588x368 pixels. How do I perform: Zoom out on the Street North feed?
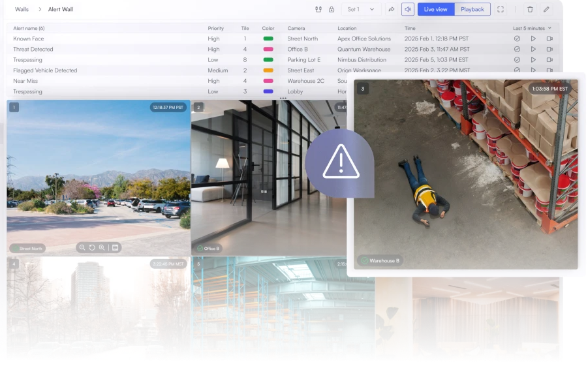[x=82, y=247]
